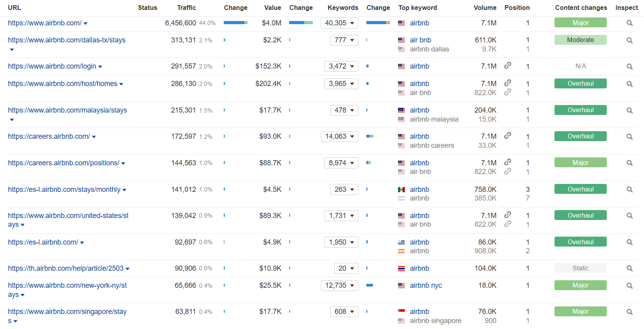Click US flag beside air bnb in dallas row
Screen dimensions: 644x329
tap(401, 40)
